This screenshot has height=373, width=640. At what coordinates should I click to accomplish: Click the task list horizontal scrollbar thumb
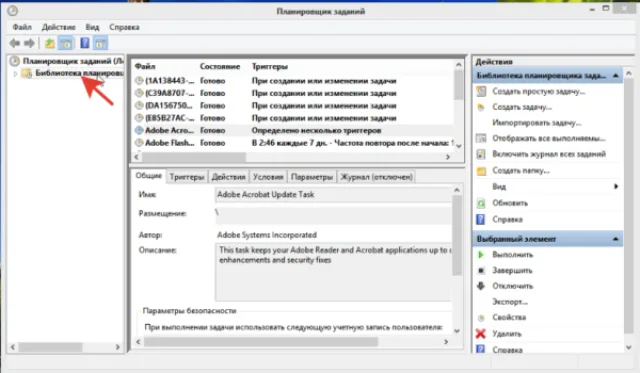click(194, 157)
